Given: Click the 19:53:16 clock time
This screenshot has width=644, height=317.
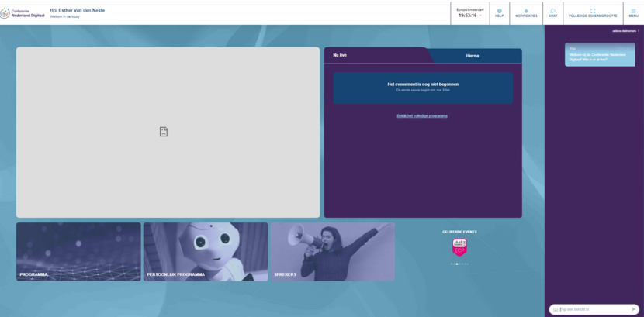Looking at the screenshot, I should (x=467, y=16).
